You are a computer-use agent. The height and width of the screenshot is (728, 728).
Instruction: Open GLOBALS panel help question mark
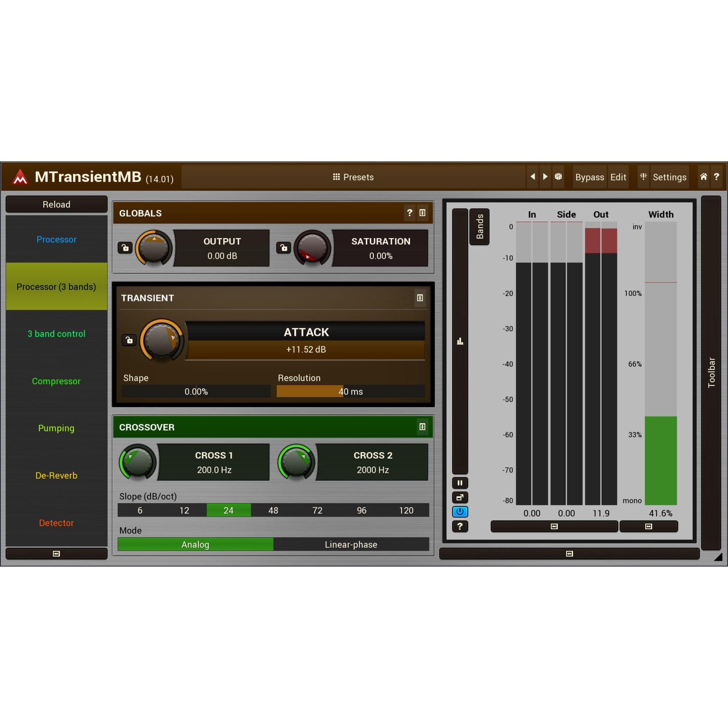point(409,213)
